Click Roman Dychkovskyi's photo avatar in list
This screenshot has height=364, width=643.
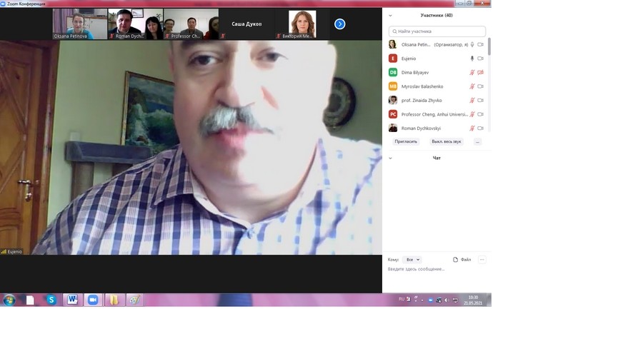point(393,128)
